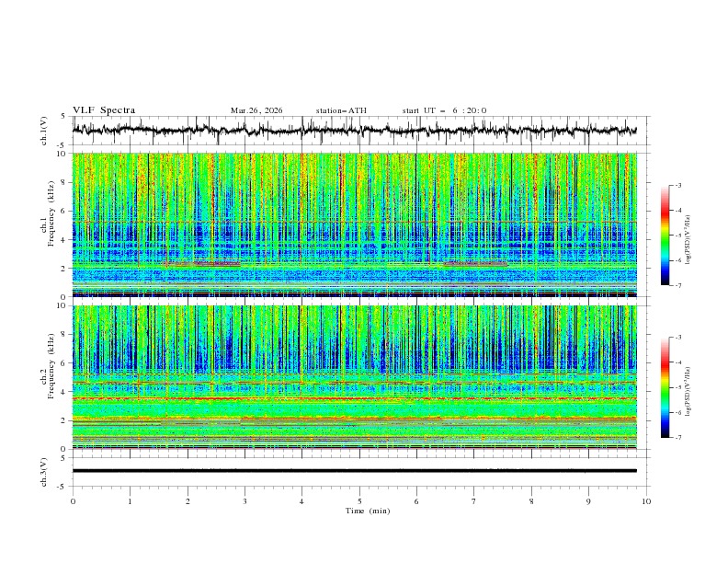Click time axis tick label '2'

[x=188, y=501]
